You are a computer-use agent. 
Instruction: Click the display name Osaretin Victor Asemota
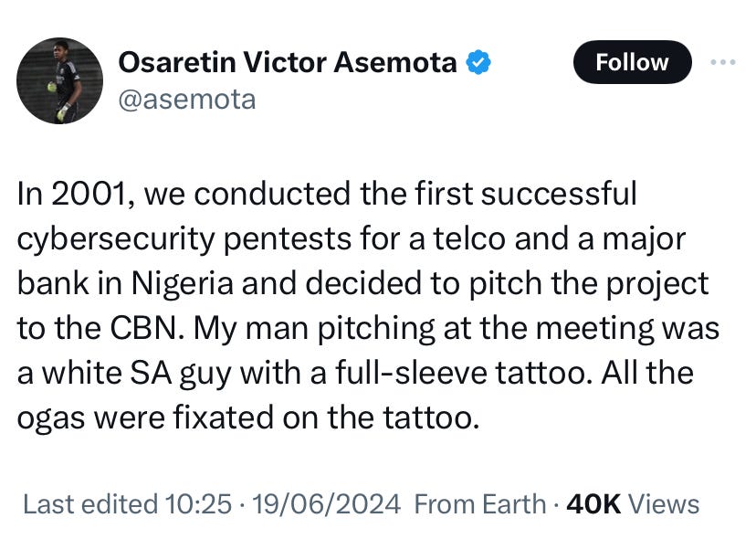[x=288, y=63]
